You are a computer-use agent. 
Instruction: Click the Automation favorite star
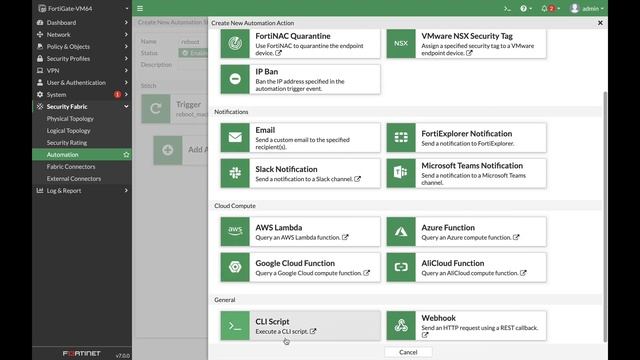pyautogui.click(x=126, y=155)
